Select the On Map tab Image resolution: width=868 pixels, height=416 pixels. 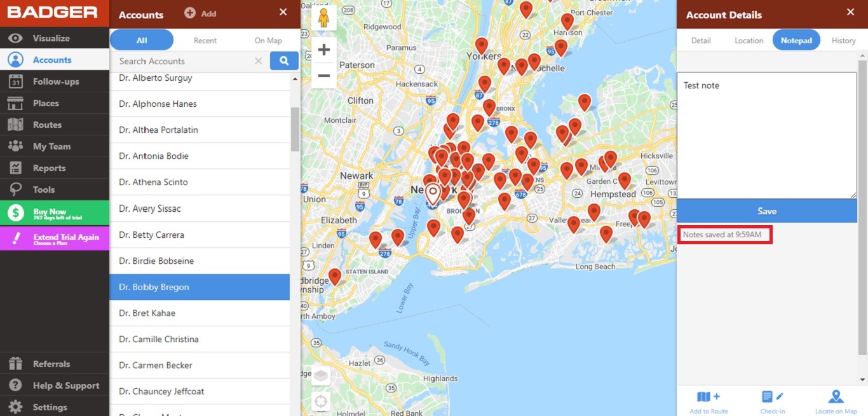pos(268,40)
